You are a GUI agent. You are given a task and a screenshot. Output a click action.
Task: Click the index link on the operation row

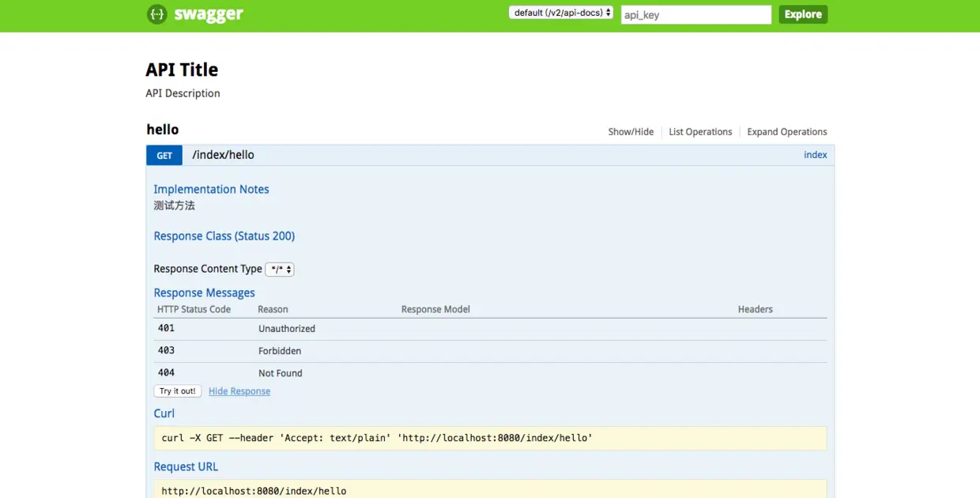tap(816, 155)
